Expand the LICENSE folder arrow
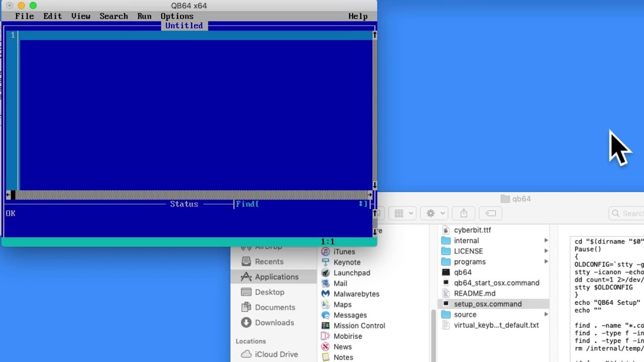 (546, 251)
